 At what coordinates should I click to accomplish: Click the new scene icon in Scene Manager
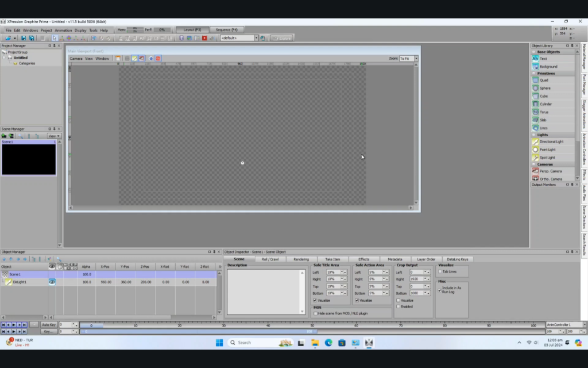click(x=4, y=136)
